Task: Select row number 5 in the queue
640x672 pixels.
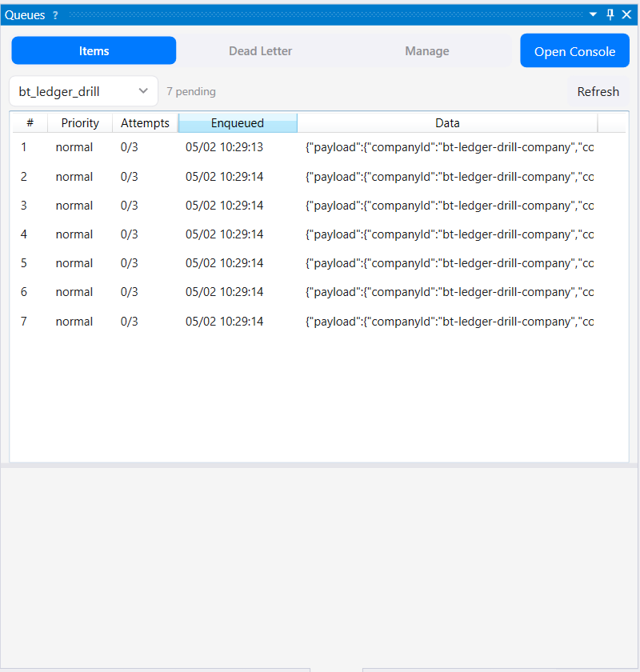Action: pos(319,262)
